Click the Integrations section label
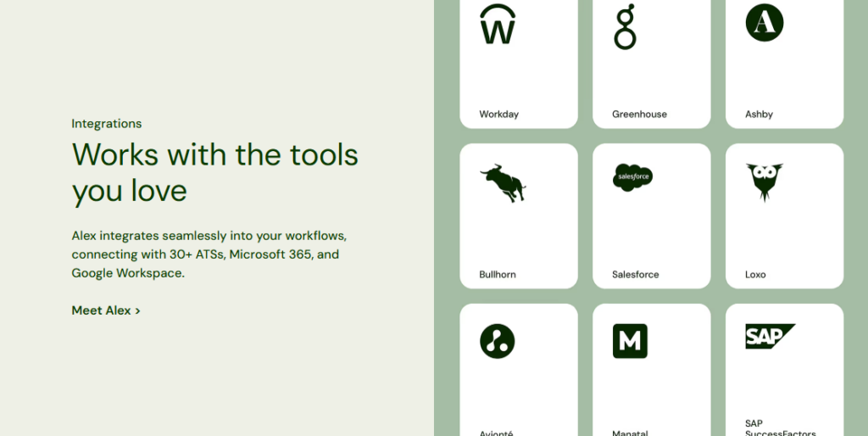Viewport: 868px width, 436px height. (x=106, y=124)
